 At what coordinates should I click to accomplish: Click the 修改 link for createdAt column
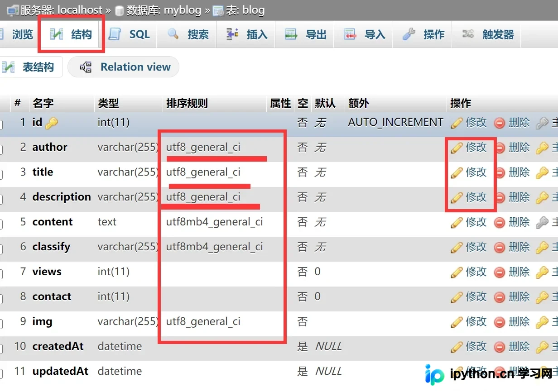476,347
